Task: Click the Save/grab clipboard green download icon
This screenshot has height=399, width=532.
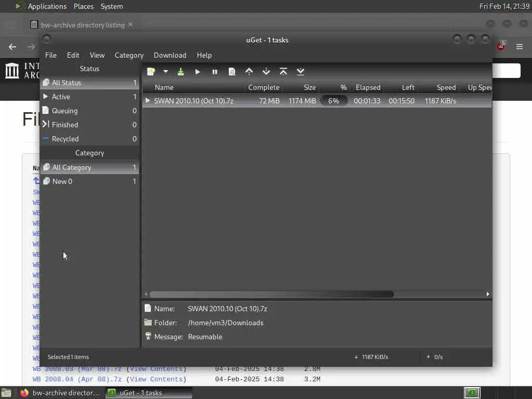Action: tap(181, 72)
